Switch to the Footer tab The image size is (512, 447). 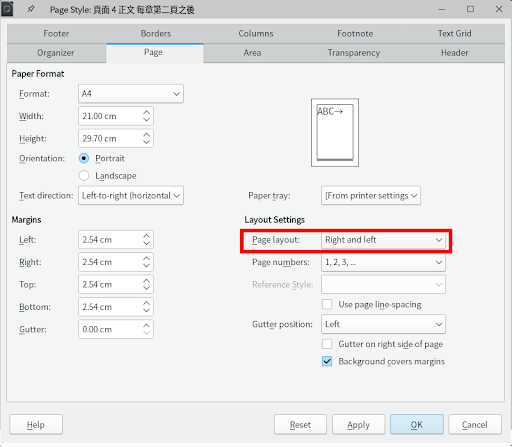56,34
